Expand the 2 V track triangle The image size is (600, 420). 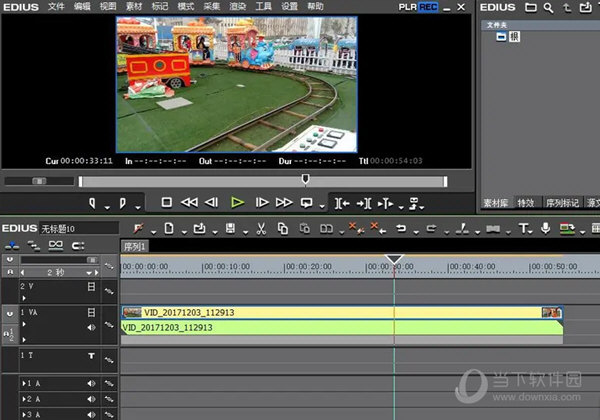pyautogui.click(x=24, y=298)
